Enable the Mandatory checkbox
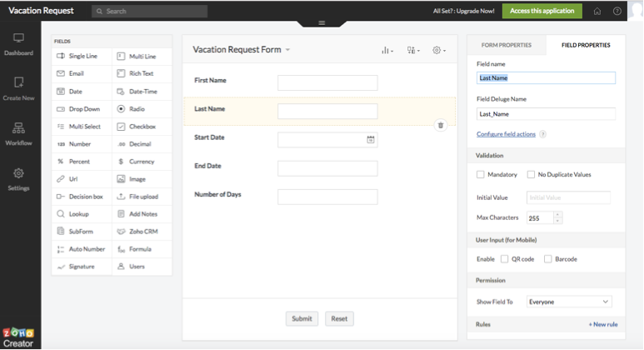The height and width of the screenshot is (350, 644). tap(481, 175)
